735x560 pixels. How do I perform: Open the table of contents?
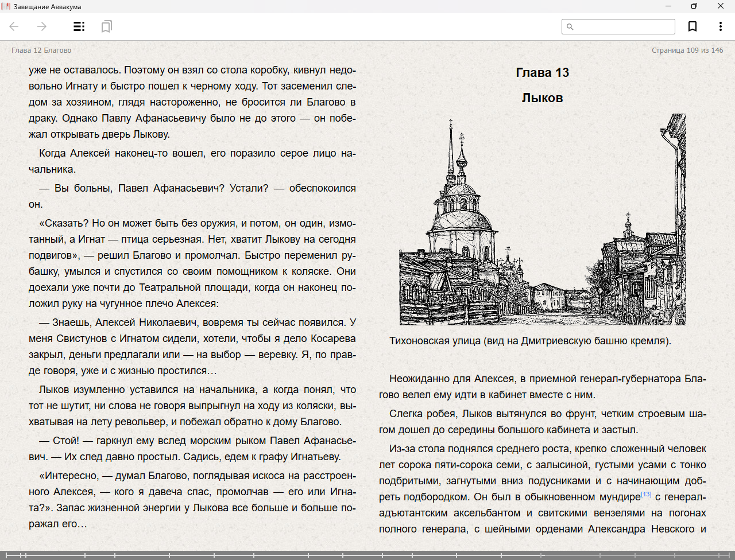point(79,26)
